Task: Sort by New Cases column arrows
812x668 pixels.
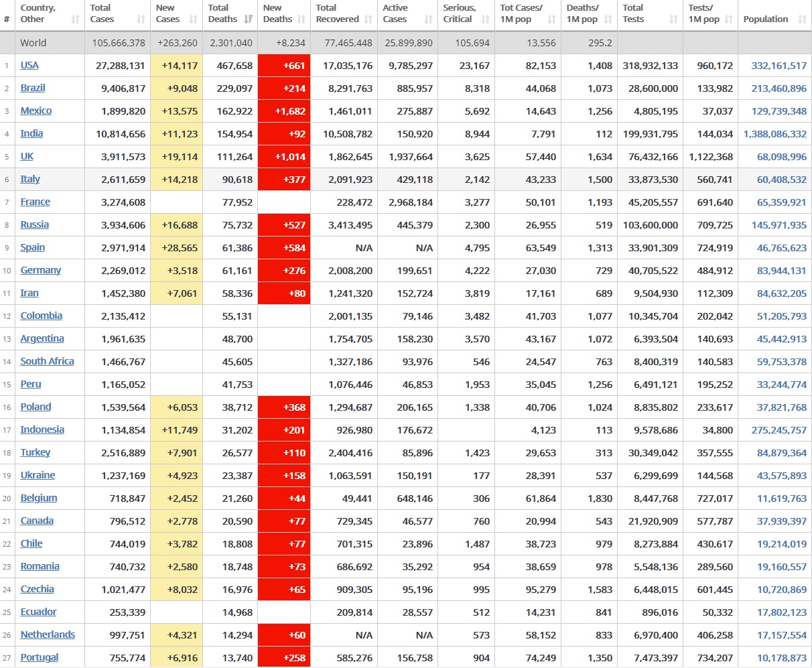Action: [x=194, y=19]
